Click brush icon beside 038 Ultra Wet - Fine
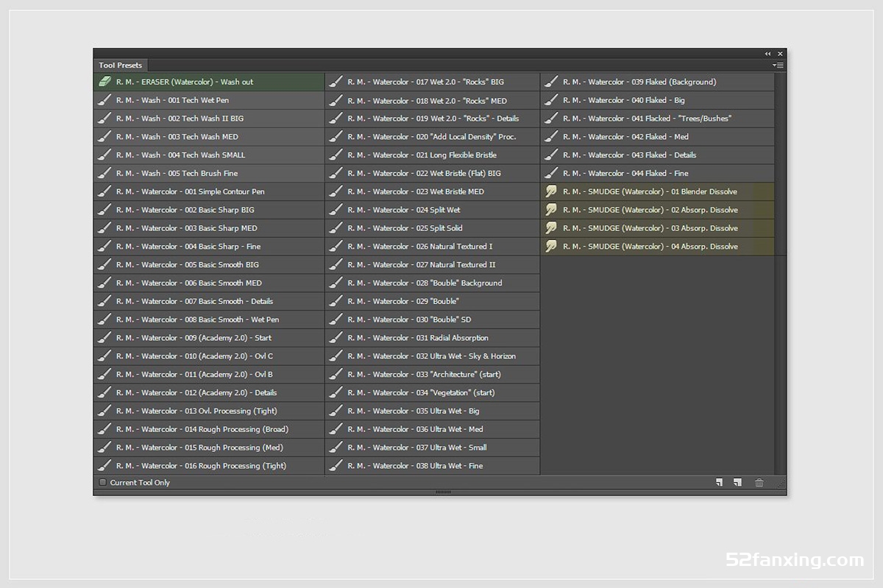 click(x=336, y=466)
